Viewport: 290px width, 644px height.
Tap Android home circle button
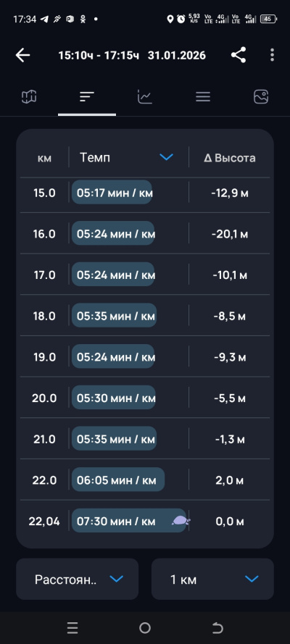[x=145, y=627]
